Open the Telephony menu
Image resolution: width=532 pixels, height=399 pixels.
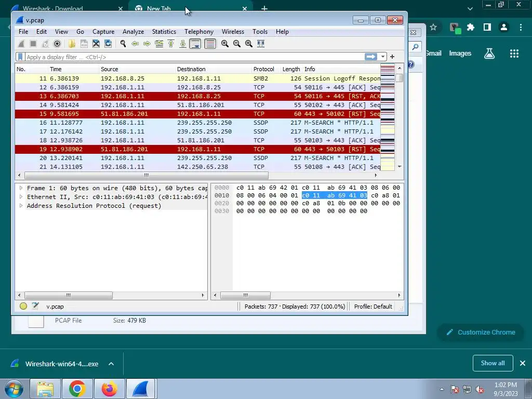click(x=199, y=32)
